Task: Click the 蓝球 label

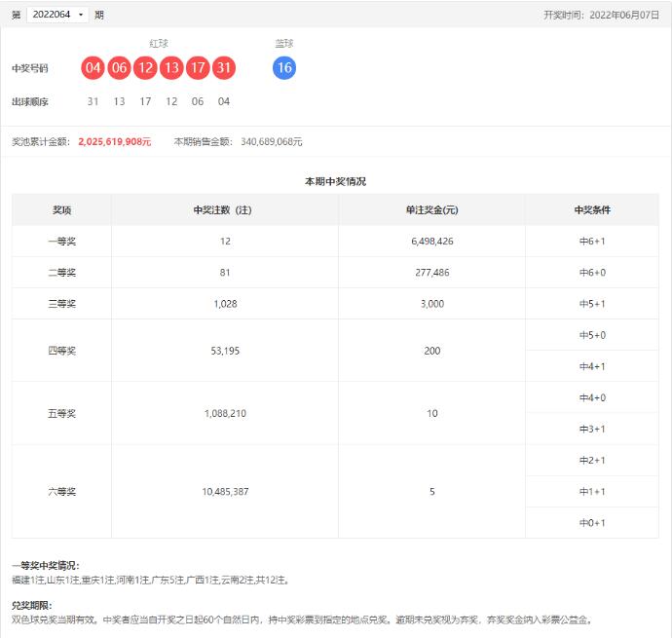Action: (x=284, y=43)
